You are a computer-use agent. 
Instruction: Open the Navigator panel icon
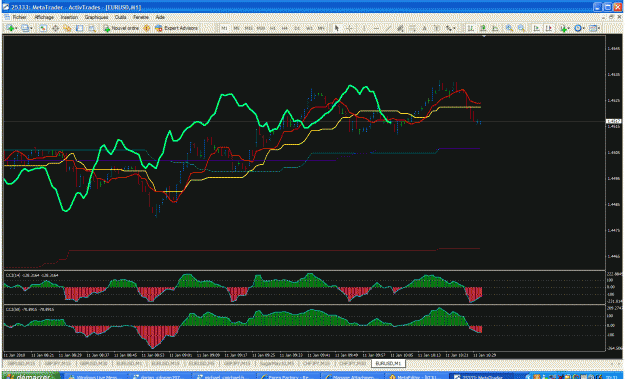(x=67, y=28)
